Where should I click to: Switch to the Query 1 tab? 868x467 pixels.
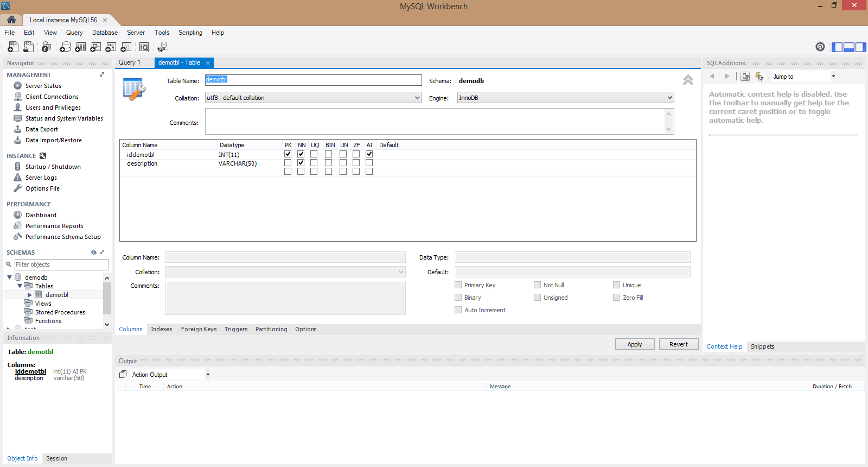coord(130,62)
